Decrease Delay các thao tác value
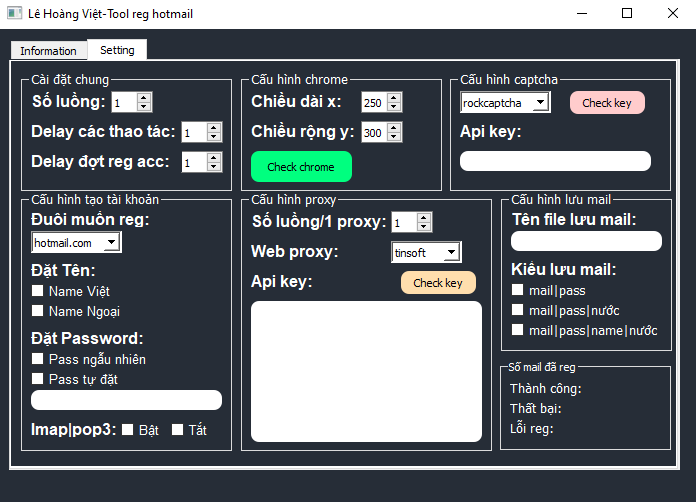The width and height of the screenshot is (696, 502). (214, 137)
